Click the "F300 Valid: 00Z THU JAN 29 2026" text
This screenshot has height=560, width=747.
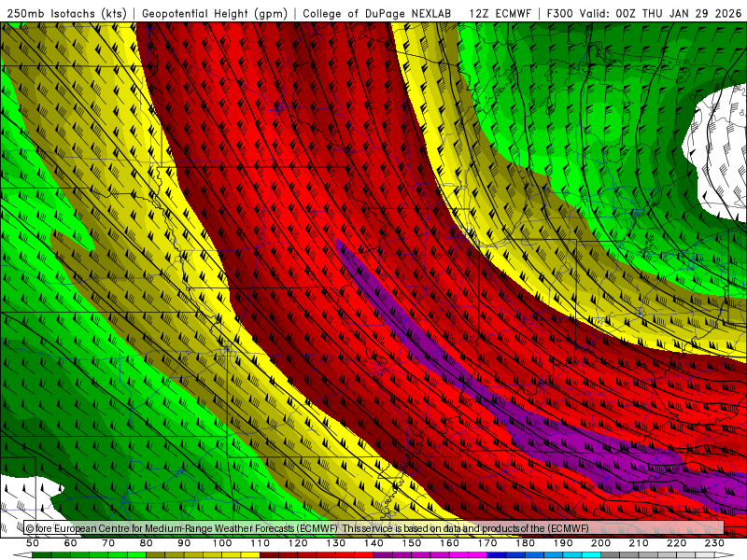tap(644, 13)
